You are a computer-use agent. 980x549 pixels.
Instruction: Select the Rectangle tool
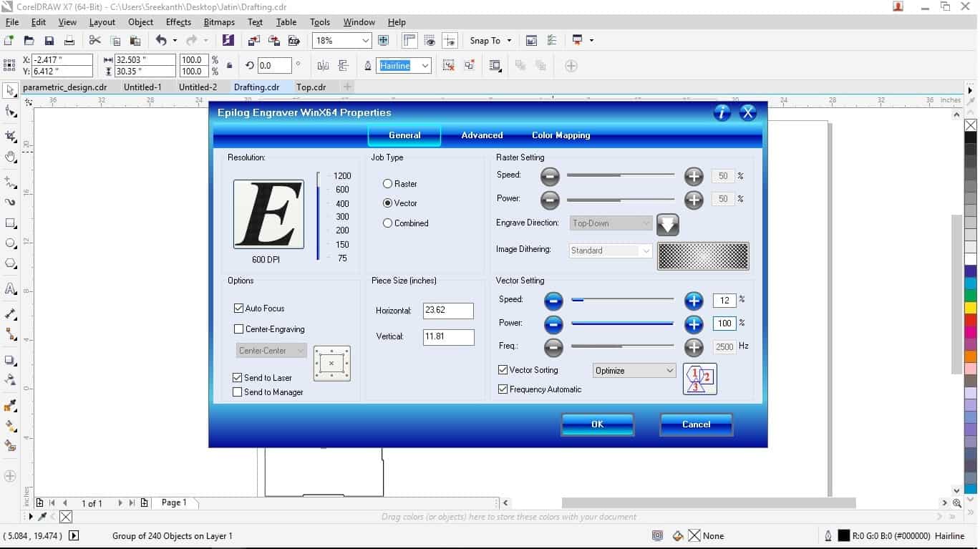click(10, 223)
